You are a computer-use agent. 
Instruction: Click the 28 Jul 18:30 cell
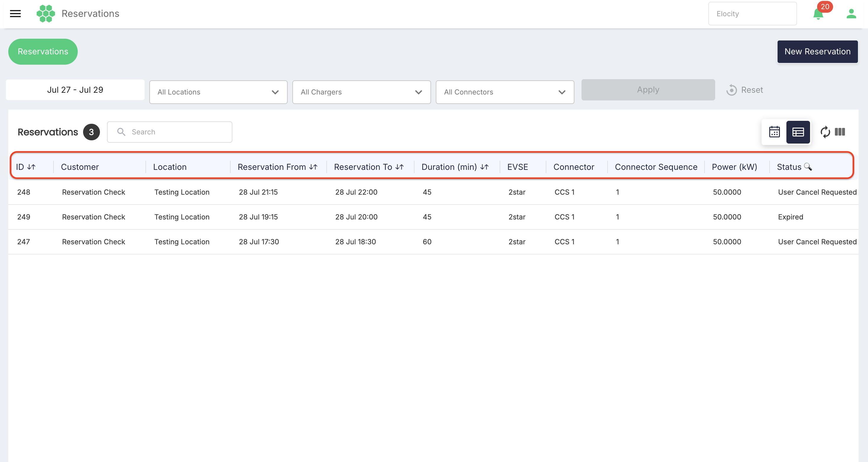(355, 242)
